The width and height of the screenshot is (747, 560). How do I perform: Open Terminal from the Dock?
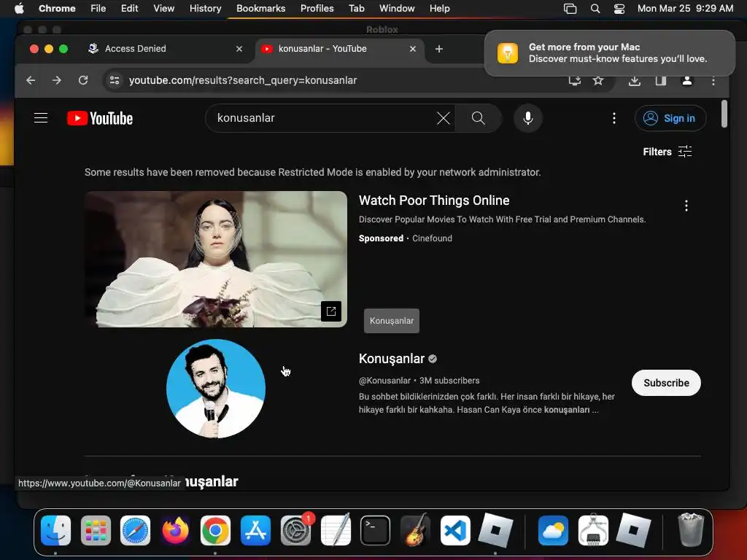click(376, 530)
